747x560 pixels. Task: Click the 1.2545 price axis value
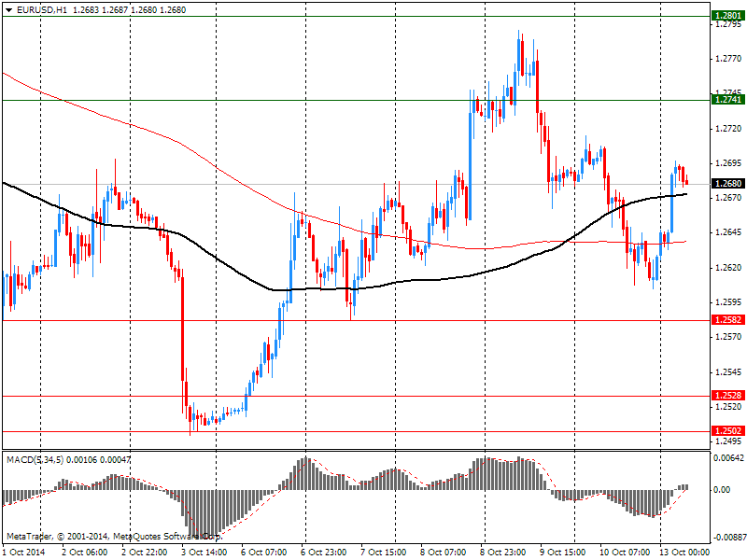pos(728,372)
